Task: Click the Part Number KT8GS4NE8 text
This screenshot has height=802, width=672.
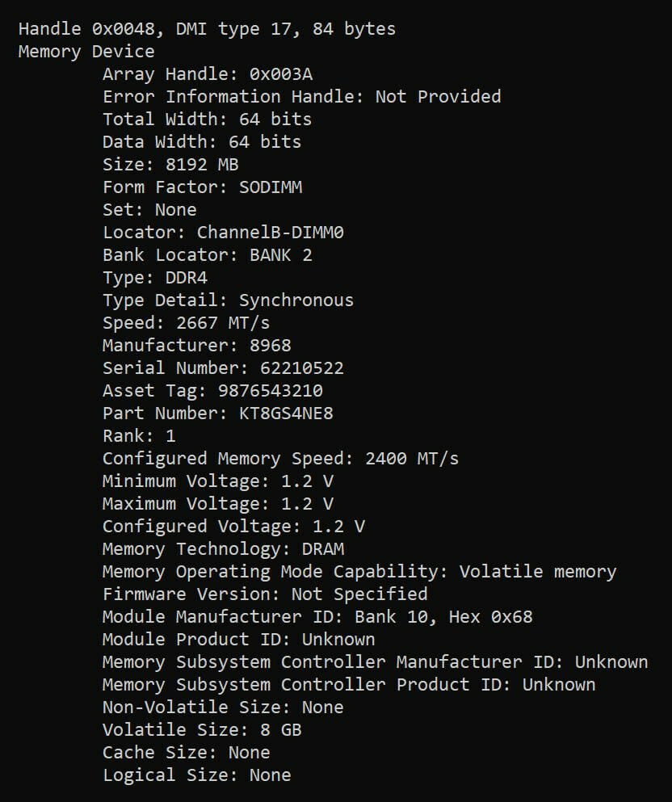Action: [x=218, y=414]
